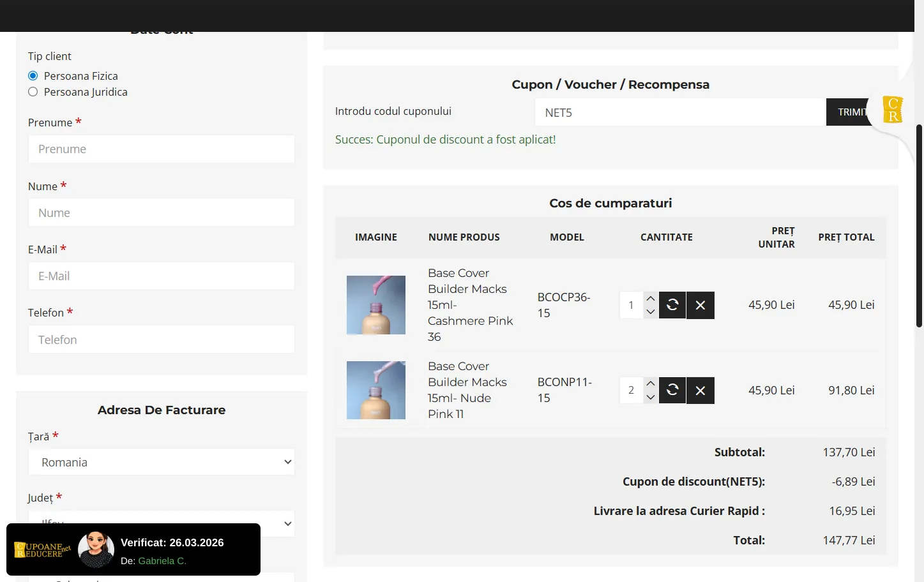Increase quantity of Cashmere Pink 36
The width and height of the screenshot is (924, 582).
650,299
